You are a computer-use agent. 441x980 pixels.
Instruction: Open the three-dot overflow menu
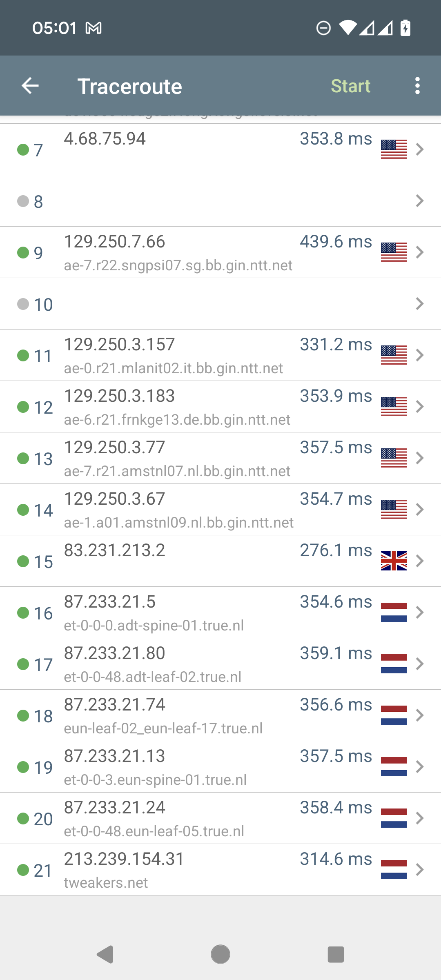pyautogui.click(x=417, y=86)
